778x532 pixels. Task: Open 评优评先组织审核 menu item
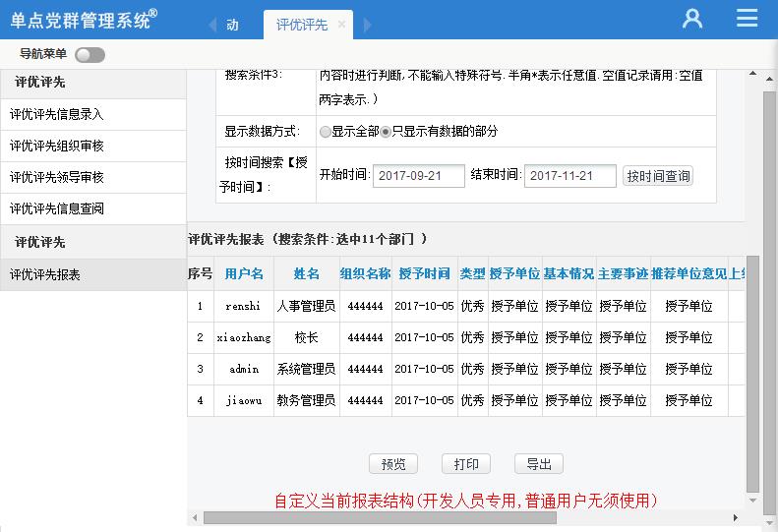click(x=93, y=146)
